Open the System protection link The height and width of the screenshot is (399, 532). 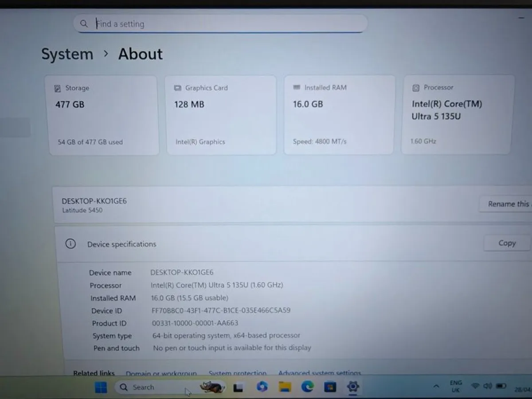point(238,373)
